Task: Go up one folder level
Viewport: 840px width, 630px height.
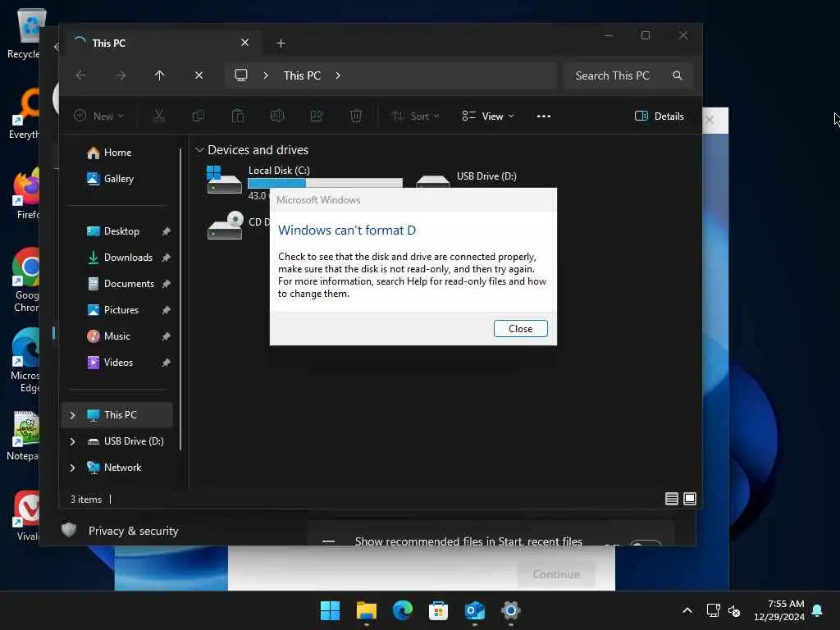Action: (159, 75)
